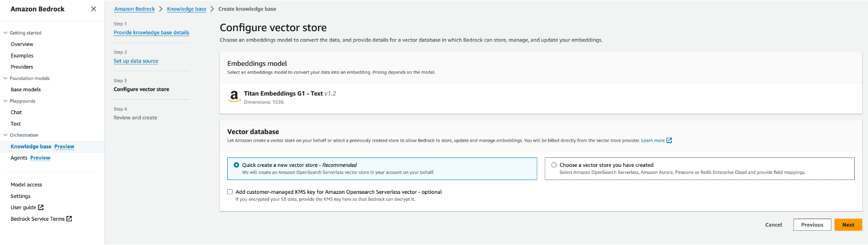Click the Bedrock Service Terms external icon
Screen dimensions: 868x245
(69, 219)
